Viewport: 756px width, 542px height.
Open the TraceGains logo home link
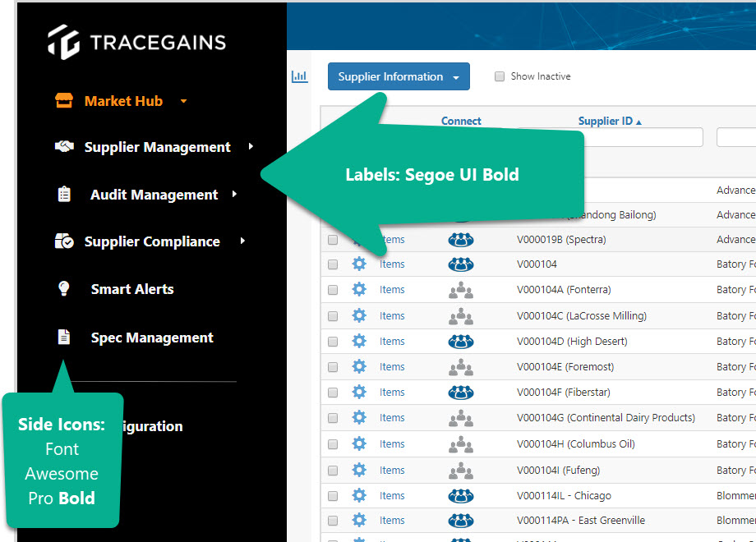137,42
